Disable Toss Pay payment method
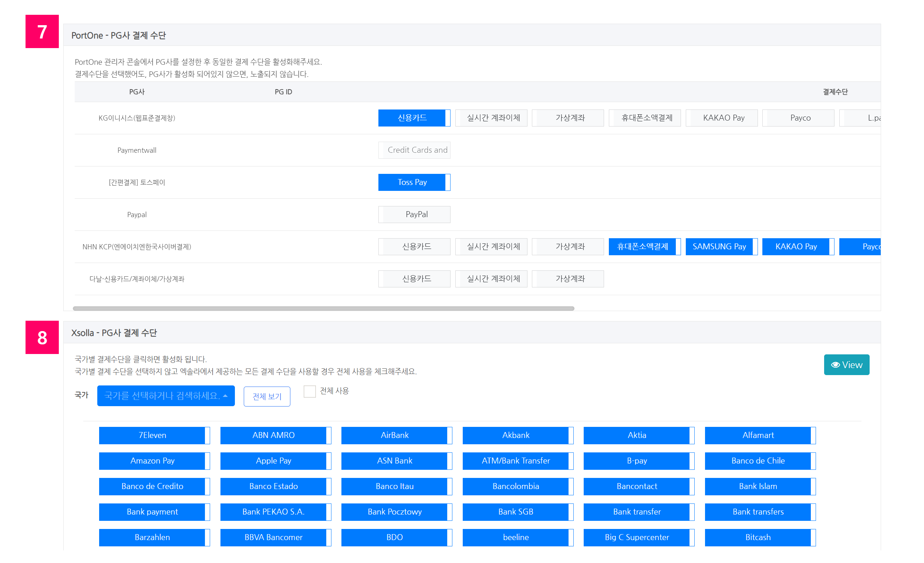This screenshot has height=563, width=924. click(x=414, y=182)
